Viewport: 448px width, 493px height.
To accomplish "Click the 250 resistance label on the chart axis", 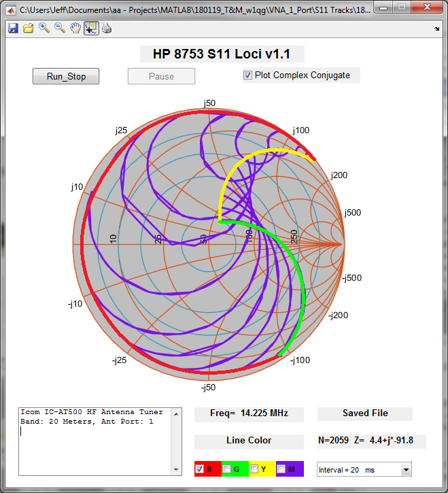I will point(294,237).
